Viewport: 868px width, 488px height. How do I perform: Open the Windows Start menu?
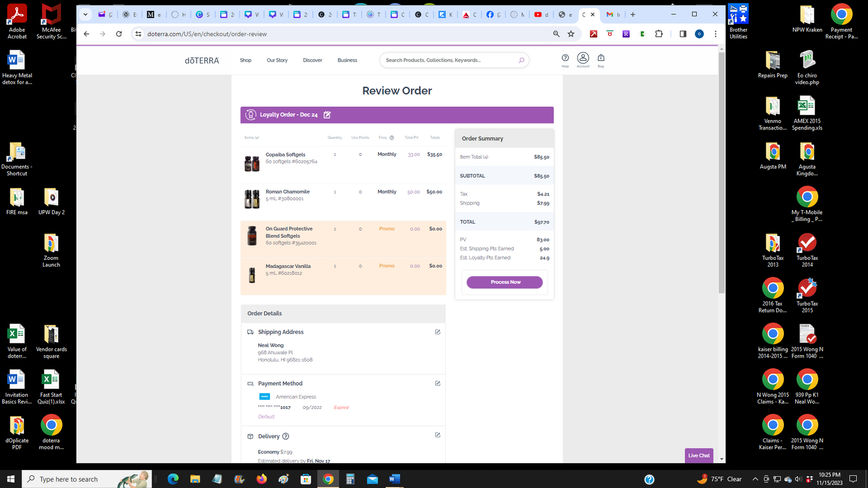point(11,479)
